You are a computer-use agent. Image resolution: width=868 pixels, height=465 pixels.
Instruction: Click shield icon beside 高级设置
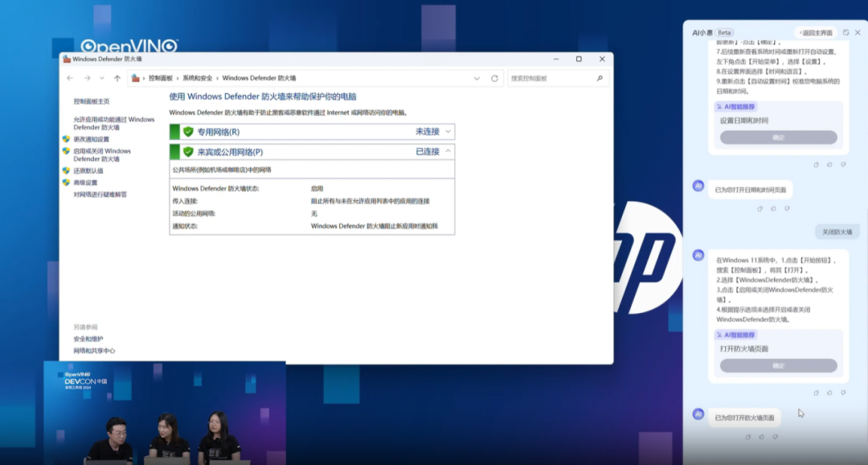(x=67, y=183)
